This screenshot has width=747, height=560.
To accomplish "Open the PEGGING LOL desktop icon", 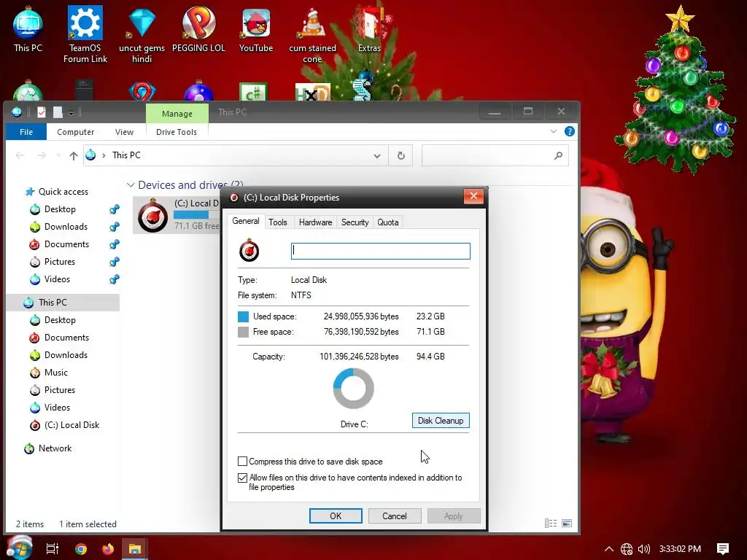I will [x=198, y=29].
